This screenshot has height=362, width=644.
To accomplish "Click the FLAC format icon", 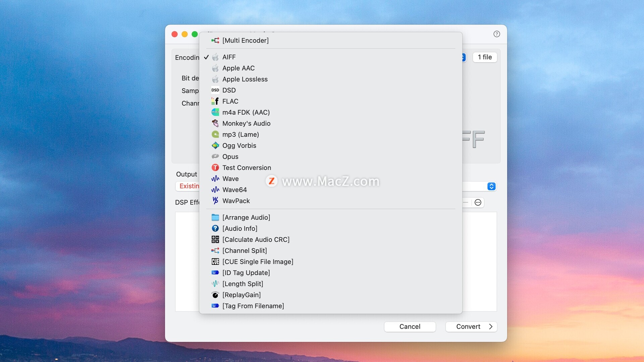I will pyautogui.click(x=215, y=101).
